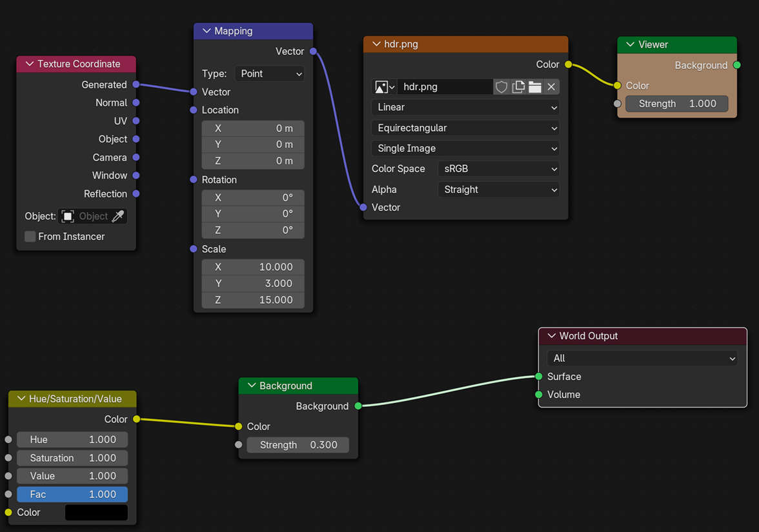This screenshot has height=532, width=759.
Task: Enable the From Instancer checkbox
Action: click(30, 236)
